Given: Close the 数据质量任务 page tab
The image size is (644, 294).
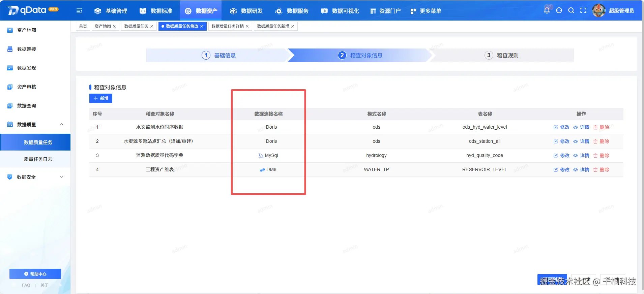Looking at the screenshot, I should (x=152, y=26).
